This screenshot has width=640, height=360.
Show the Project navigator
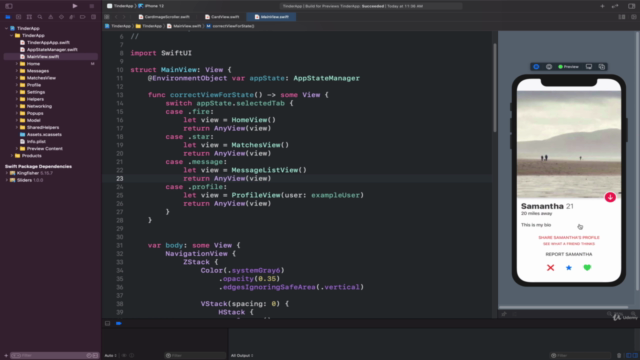pos(8,17)
